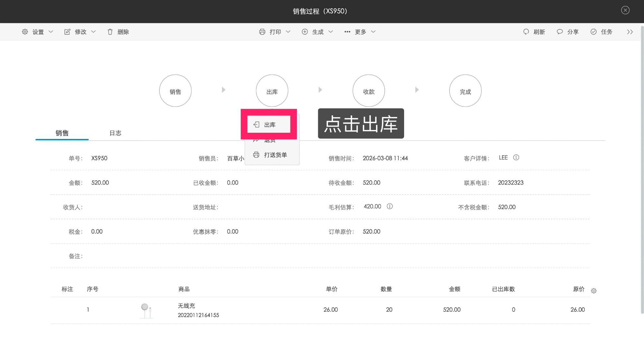Switch to the 日志 log tab
The width and height of the screenshot is (644, 345).
pos(115,133)
